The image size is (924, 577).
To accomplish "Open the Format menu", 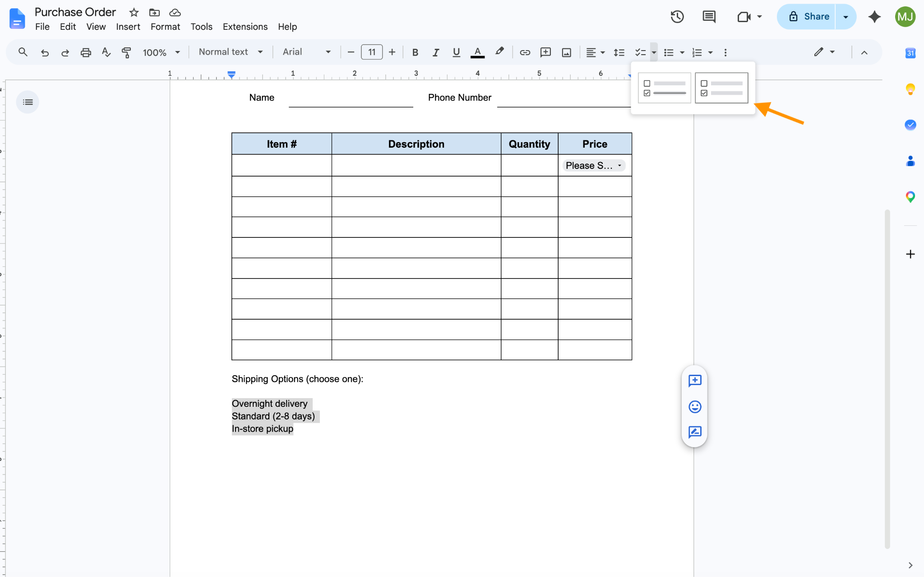I will pyautogui.click(x=165, y=27).
